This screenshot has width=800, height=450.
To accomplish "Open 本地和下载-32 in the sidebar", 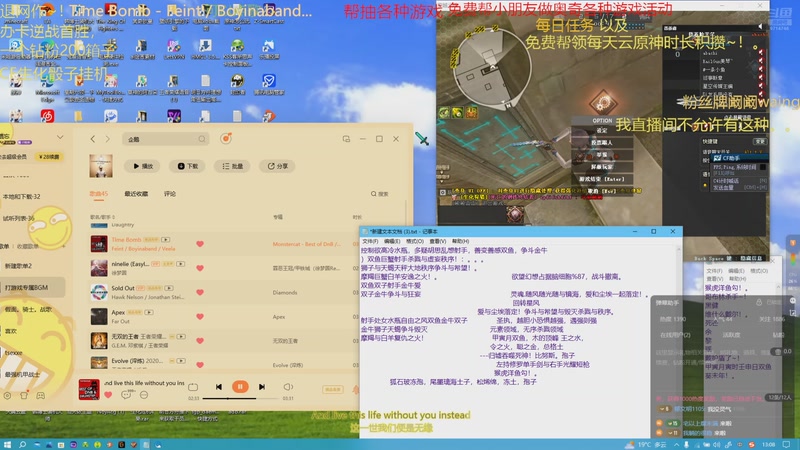I will [21, 196].
